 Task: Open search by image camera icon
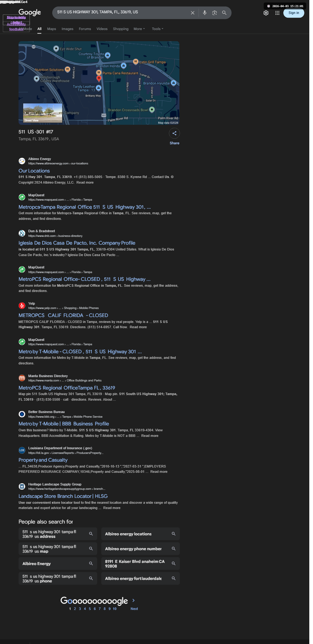click(214, 13)
